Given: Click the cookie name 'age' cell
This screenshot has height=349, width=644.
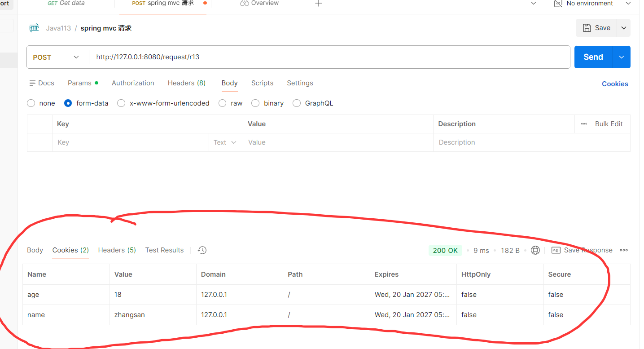Looking at the screenshot, I should pos(66,295).
